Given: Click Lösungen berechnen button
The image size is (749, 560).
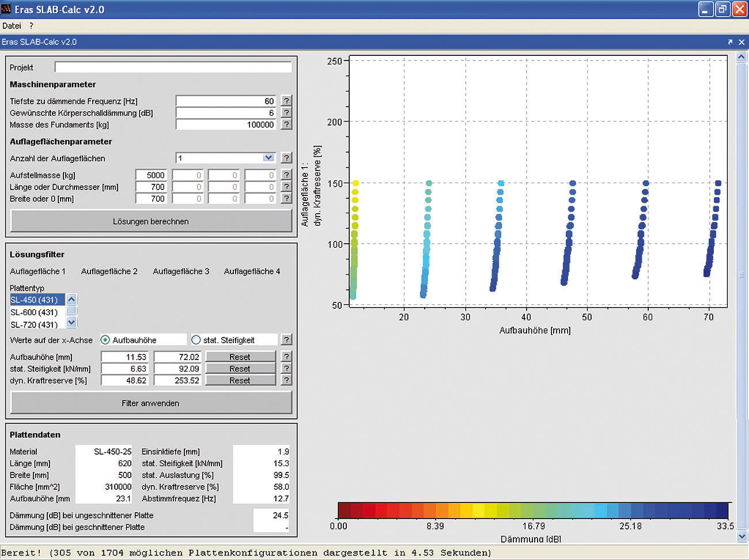Looking at the screenshot, I should 151,221.
